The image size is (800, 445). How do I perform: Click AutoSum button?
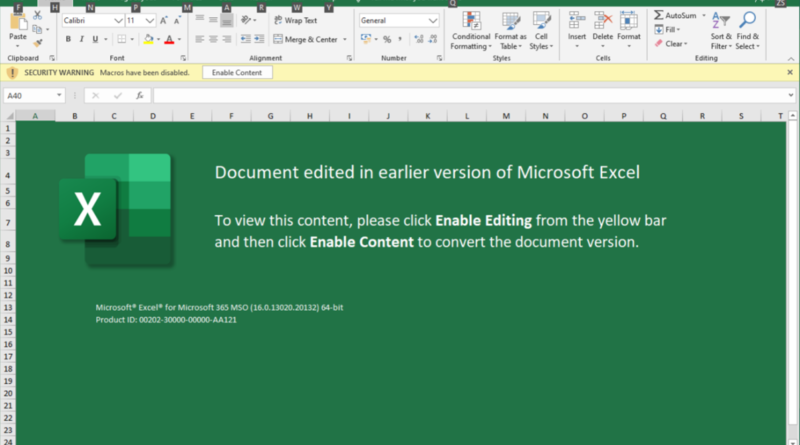point(676,15)
